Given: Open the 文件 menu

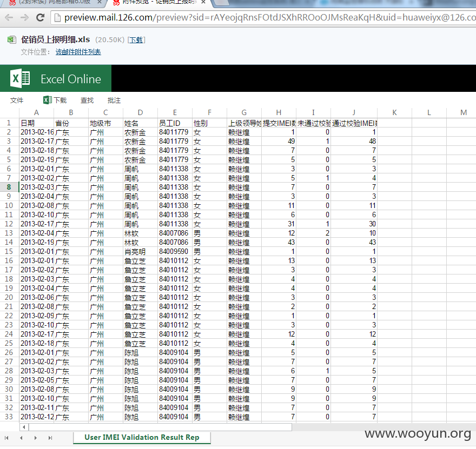Looking at the screenshot, I should point(17,100).
